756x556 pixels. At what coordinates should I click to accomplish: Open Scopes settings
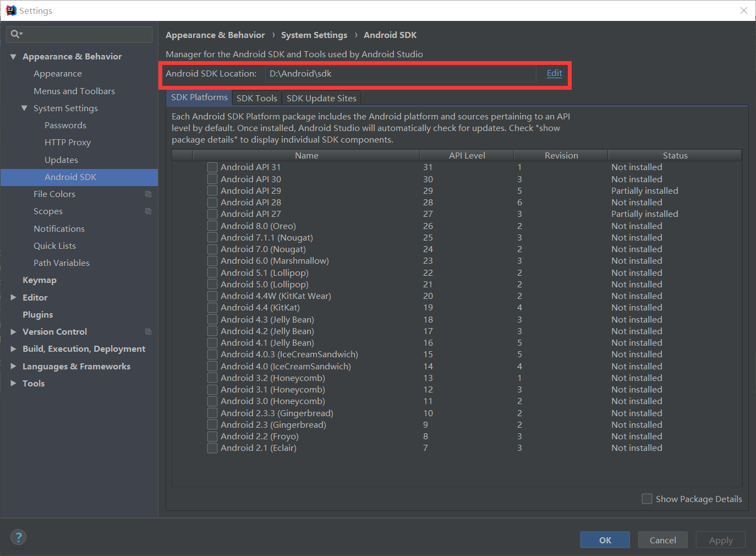click(48, 211)
